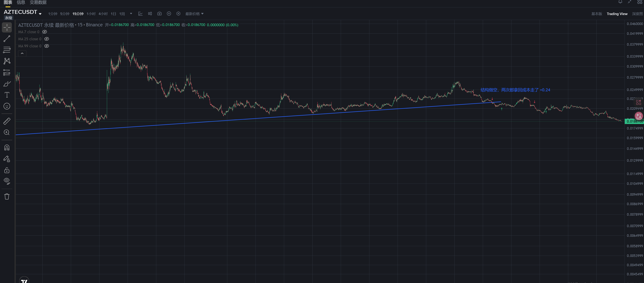644x283 pixels.
Task: Switch to the 交易数据 tab
Action: pos(38,3)
